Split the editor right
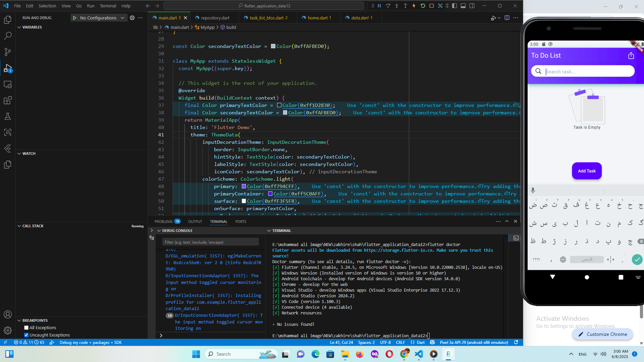Viewport: 644px width, 362px height. point(507,18)
